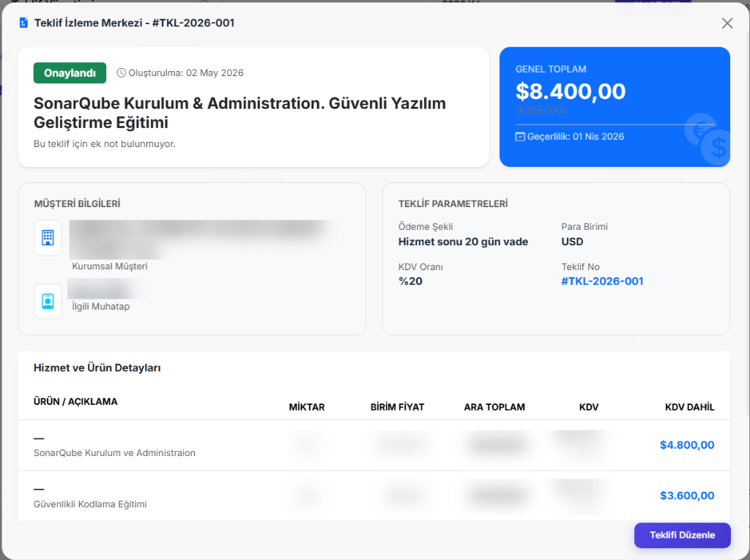
Task: Click the Bu teklif için ek not bulunmuyor note
Action: click(105, 144)
